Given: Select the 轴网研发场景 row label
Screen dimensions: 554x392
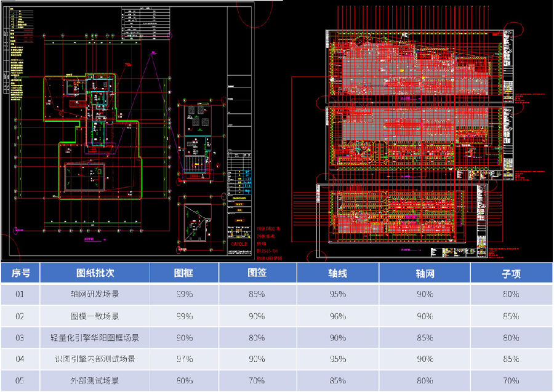Looking at the screenshot, I should [95, 295].
